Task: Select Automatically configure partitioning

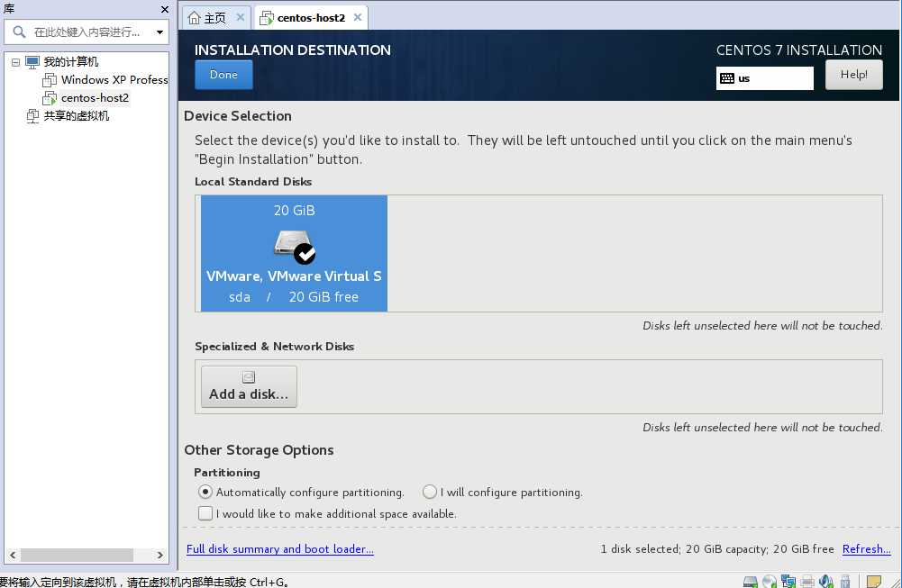Action: click(x=205, y=492)
